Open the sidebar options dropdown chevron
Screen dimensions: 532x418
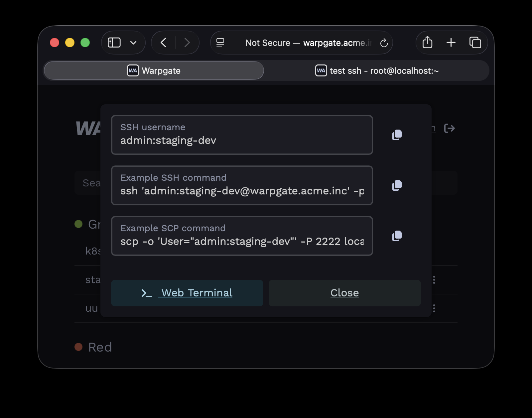[133, 43]
